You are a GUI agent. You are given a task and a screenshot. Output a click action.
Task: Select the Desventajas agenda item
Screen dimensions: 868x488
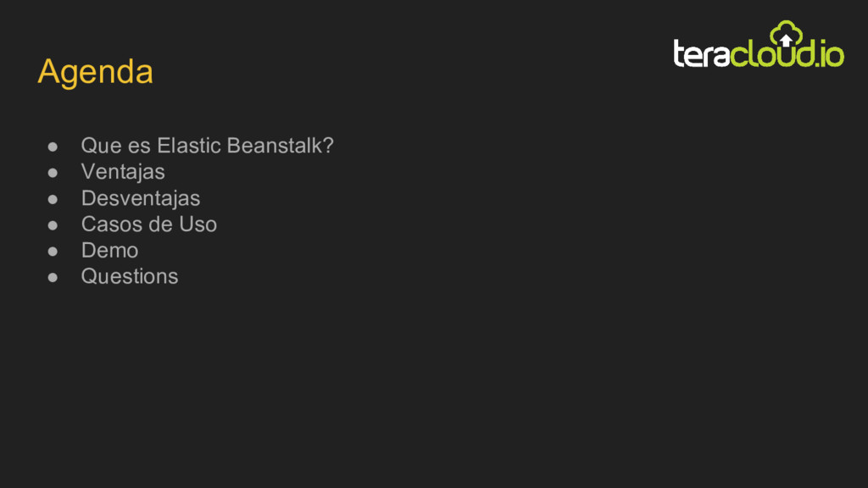point(141,198)
